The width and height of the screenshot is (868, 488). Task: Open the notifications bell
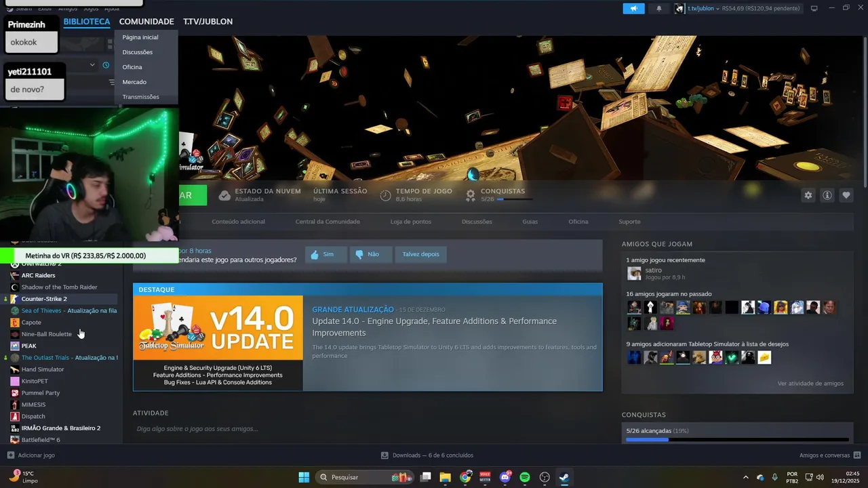click(658, 8)
